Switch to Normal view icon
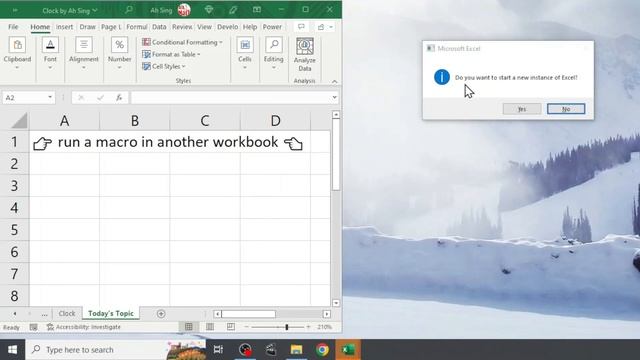Viewport: 640px width, 360px height. (x=189, y=327)
